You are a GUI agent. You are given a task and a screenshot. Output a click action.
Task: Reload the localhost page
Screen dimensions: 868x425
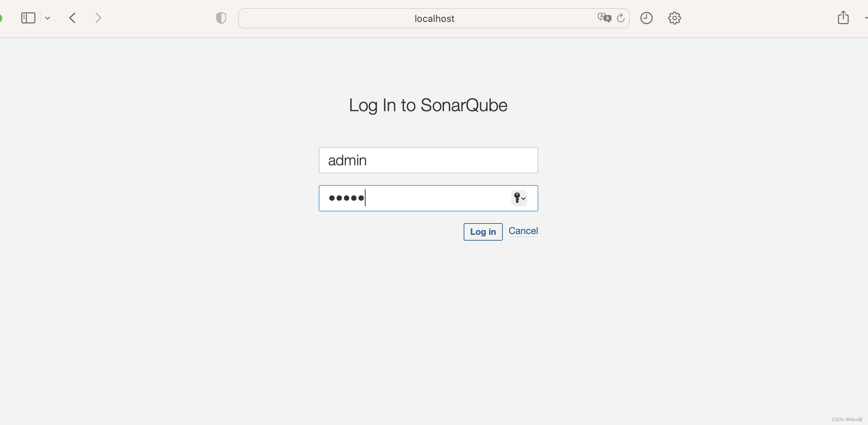point(621,18)
